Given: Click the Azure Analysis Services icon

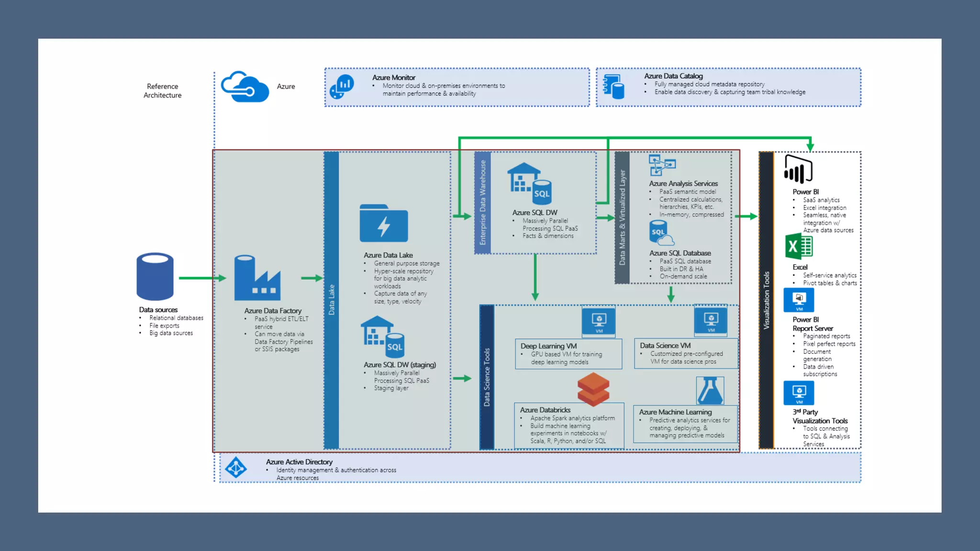Looking at the screenshot, I should tap(662, 165).
